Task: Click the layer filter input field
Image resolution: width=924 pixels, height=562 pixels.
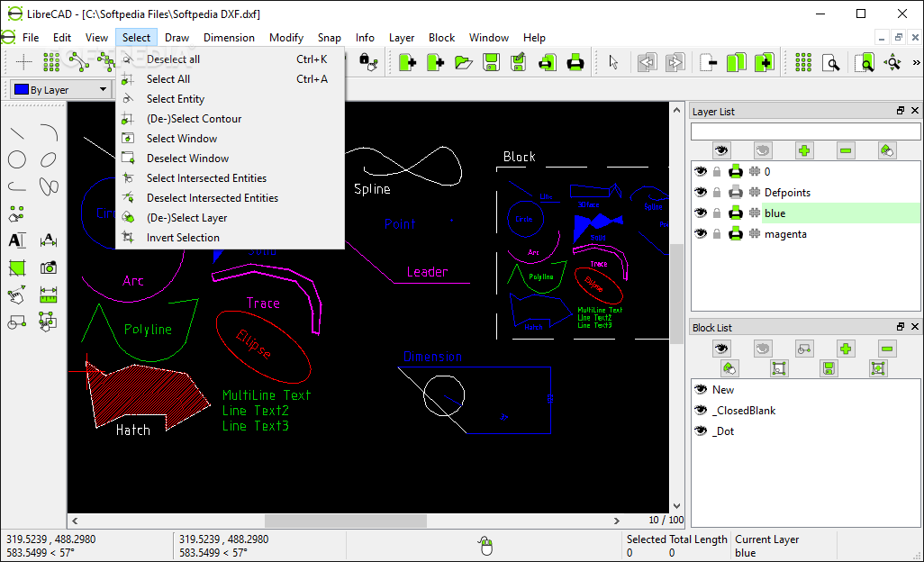Action: click(x=805, y=131)
